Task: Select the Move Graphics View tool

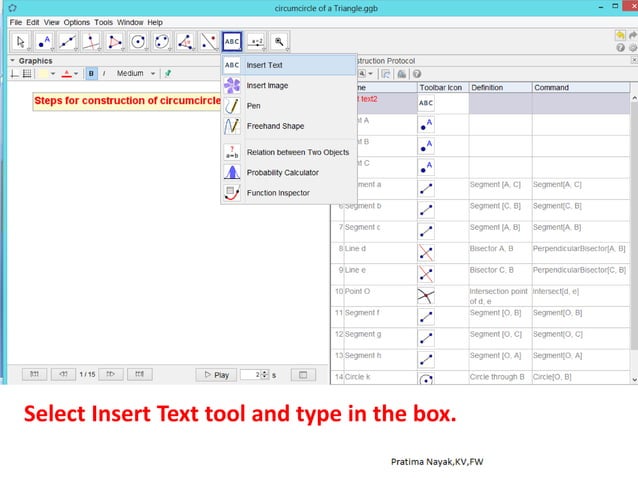Action: click(279, 41)
